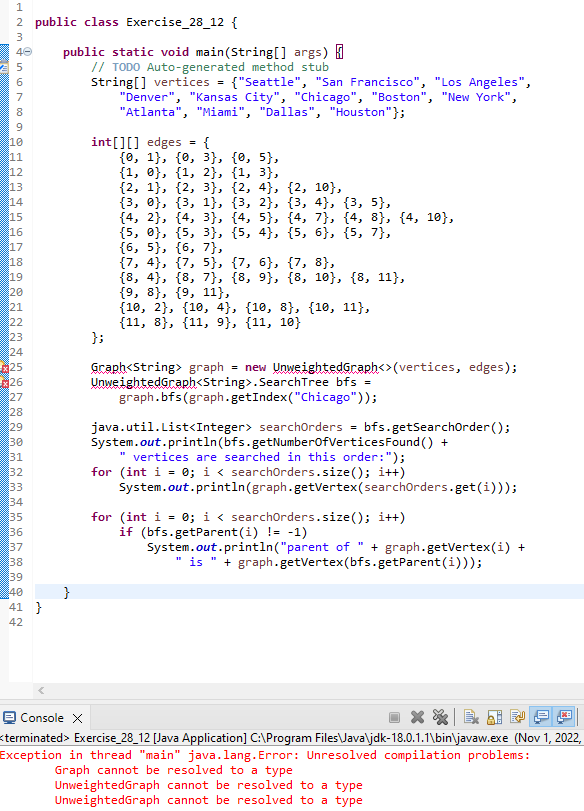
Task: Click the TODO task marker on line 5
Action: click(x=4, y=67)
